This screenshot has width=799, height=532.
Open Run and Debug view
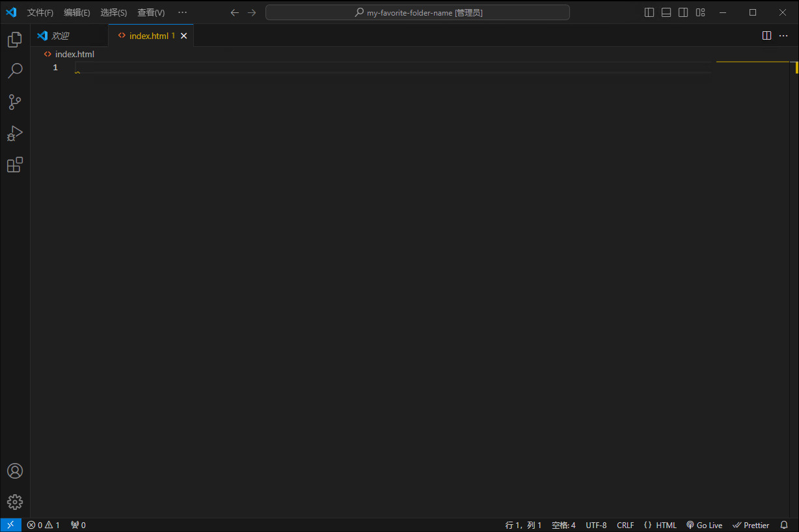(x=14, y=133)
